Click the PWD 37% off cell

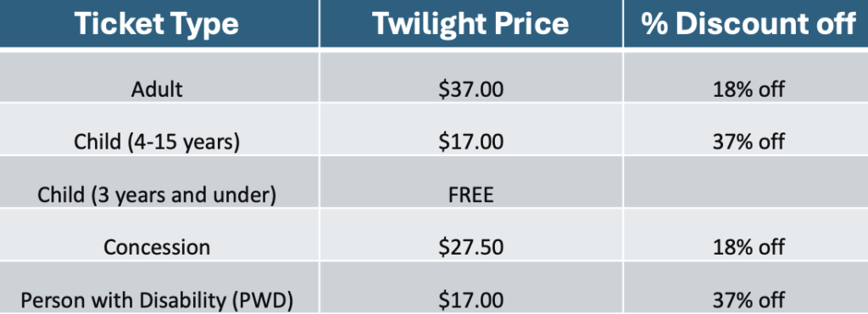pyautogui.click(x=746, y=288)
